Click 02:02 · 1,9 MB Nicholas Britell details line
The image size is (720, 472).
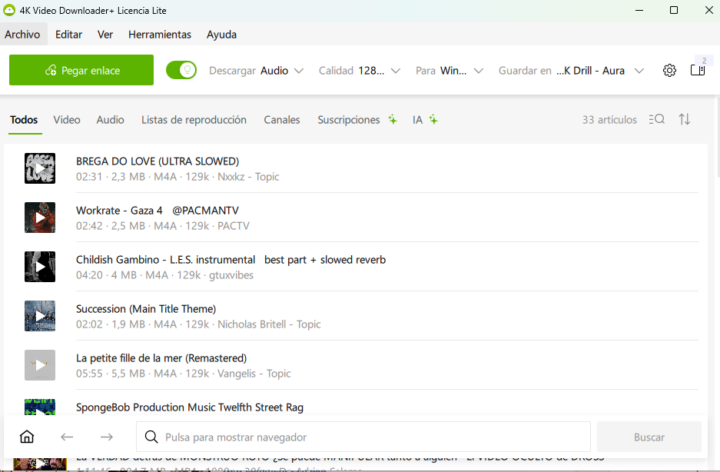point(198,324)
